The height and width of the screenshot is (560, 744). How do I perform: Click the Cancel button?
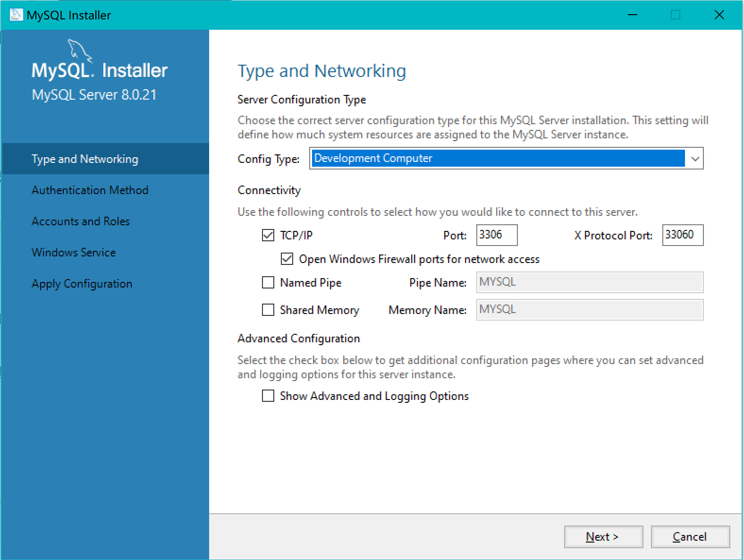(690, 537)
